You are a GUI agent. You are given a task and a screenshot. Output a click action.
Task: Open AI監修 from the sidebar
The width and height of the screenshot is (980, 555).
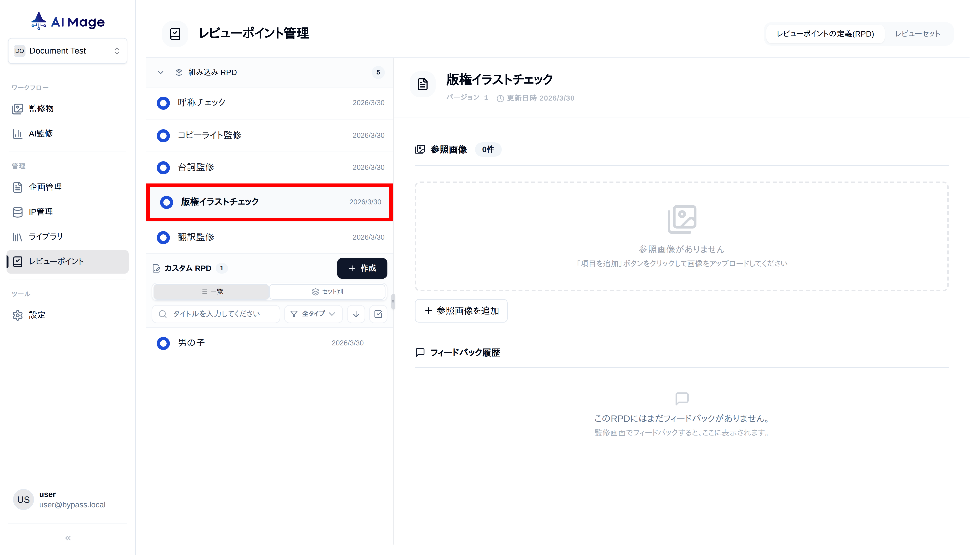[18, 134]
